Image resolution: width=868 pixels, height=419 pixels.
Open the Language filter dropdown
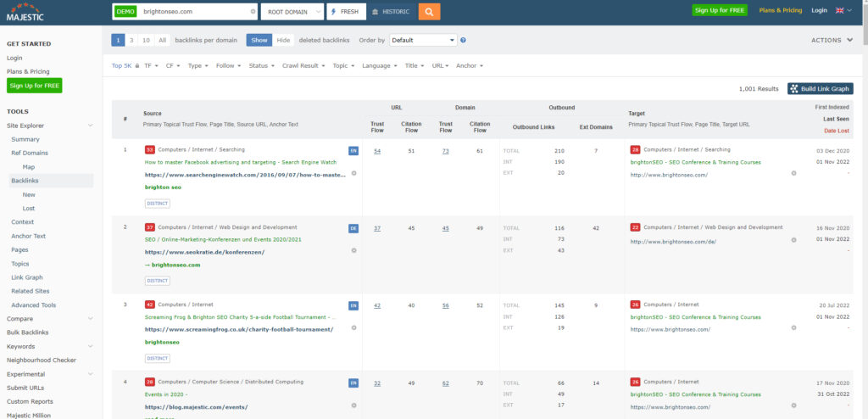(380, 65)
